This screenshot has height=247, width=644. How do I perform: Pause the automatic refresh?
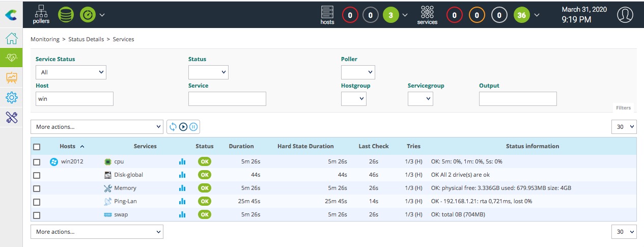coord(193,127)
